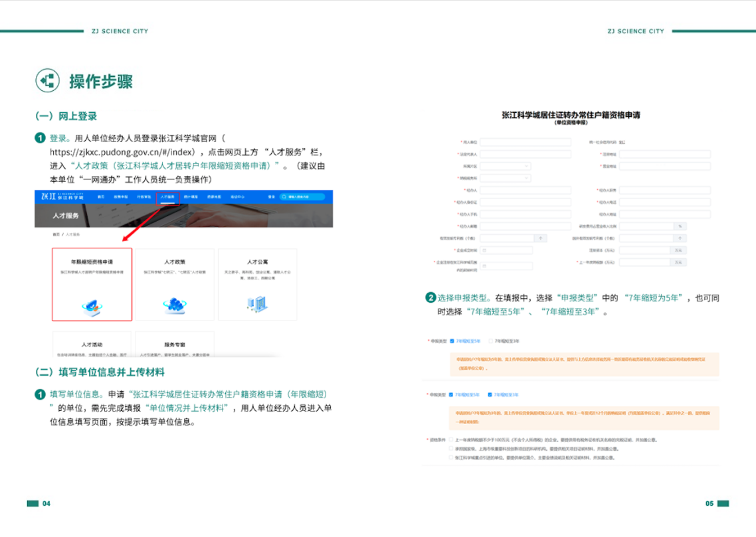Click the 经办人职务 input field
Viewport: 756px width, 537px height.
coord(665,191)
